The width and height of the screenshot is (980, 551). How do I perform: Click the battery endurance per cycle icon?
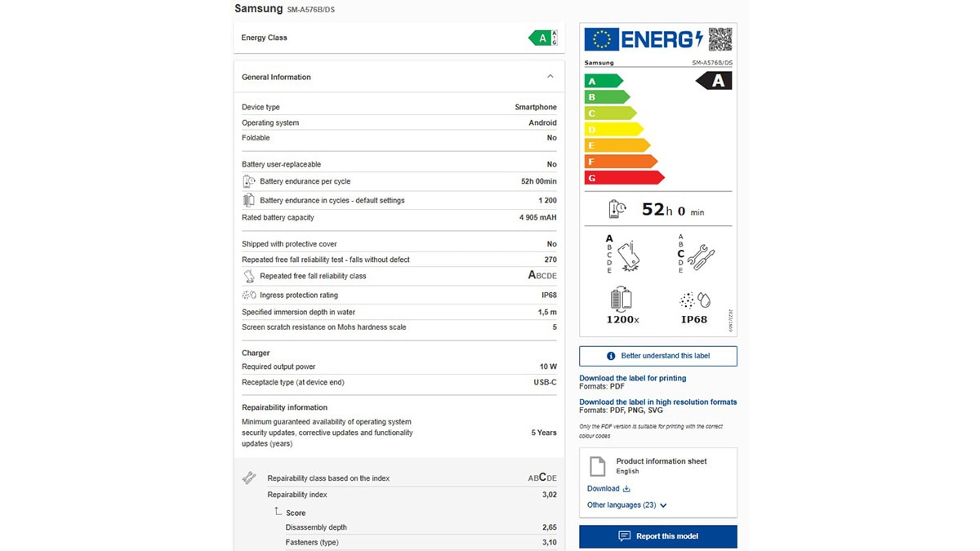coord(249,181)
